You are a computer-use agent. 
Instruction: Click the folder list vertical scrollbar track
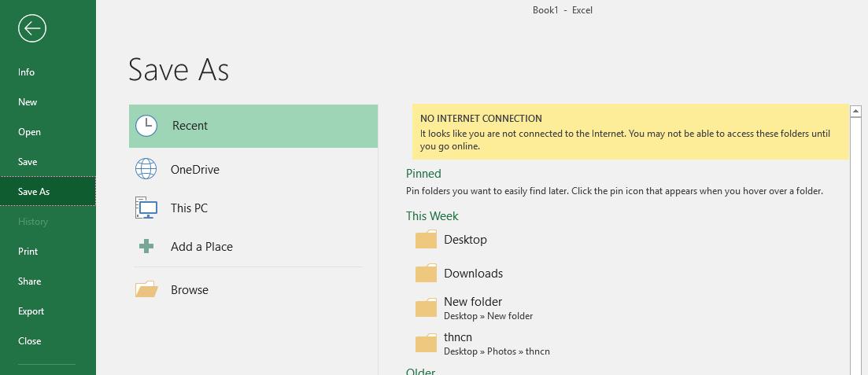856,246
